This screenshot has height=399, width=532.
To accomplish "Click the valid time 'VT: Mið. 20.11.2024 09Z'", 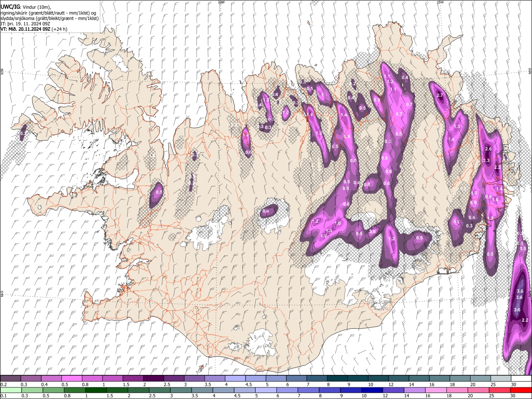I will pos(25,29).
